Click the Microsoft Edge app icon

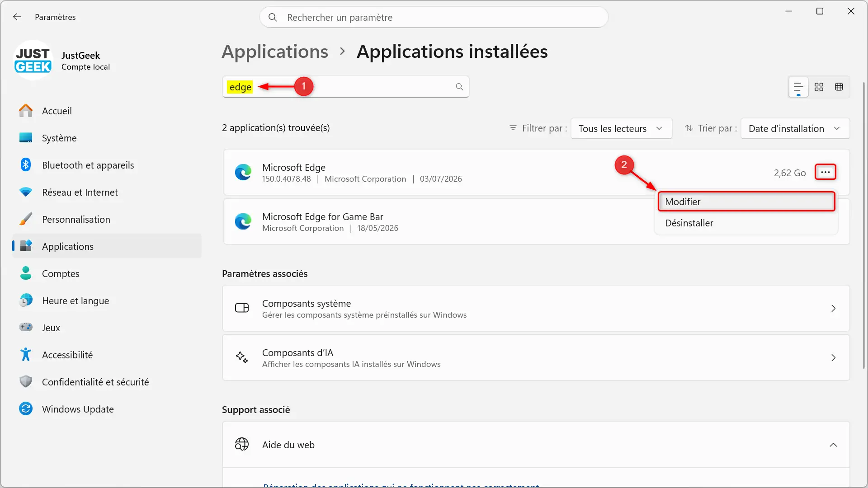[x=243, y=173]
